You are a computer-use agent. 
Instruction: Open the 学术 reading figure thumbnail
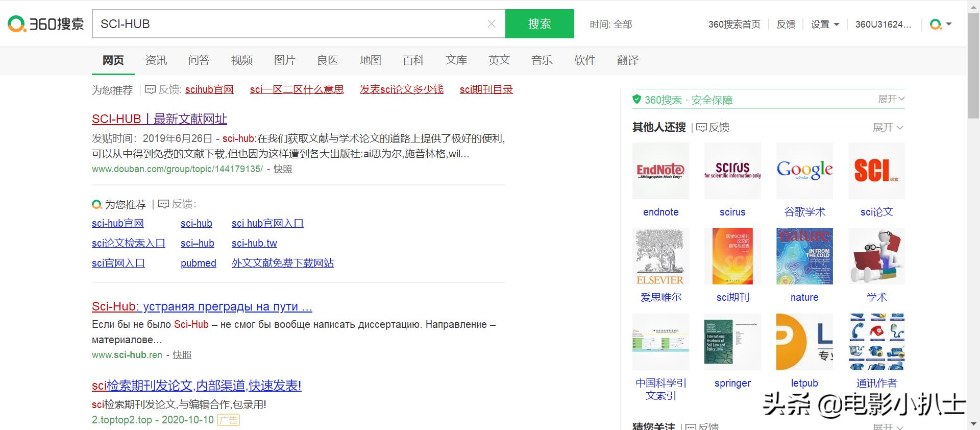[x=876, y=256]
